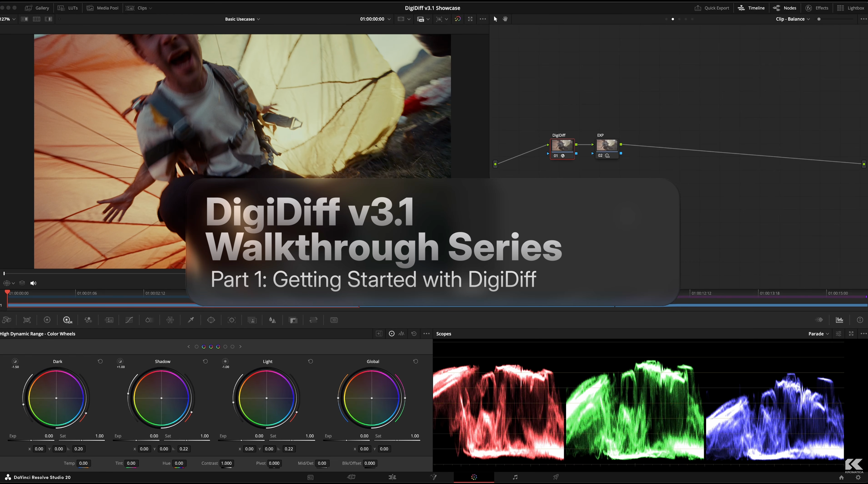868x484 pixels.
Task: Open the LUTs panel
Action: (x=68, y=8)
